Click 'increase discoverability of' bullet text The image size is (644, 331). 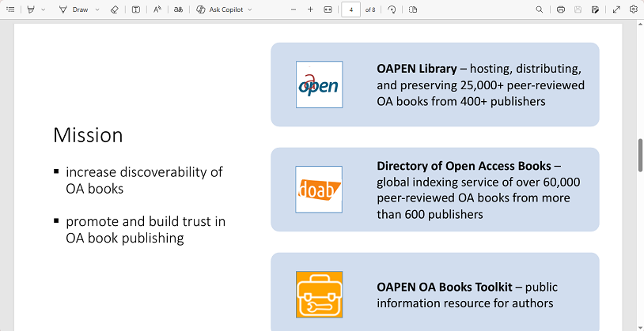pos(144,172)
